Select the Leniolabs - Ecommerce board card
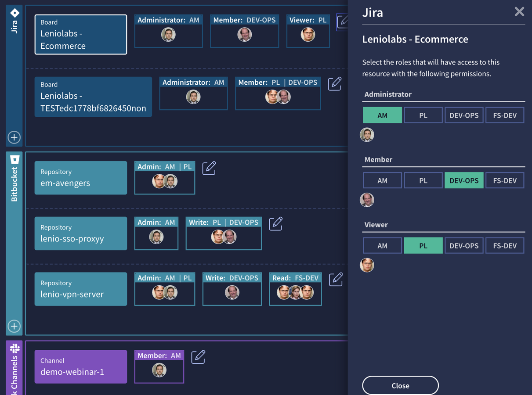The image size is (532, 395). coord(81,34)
